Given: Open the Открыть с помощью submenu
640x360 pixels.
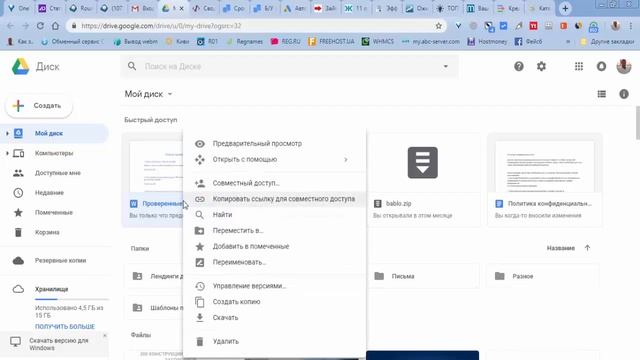Looking at the screenshot, I should pyautogui.click(x=274, y=160).
